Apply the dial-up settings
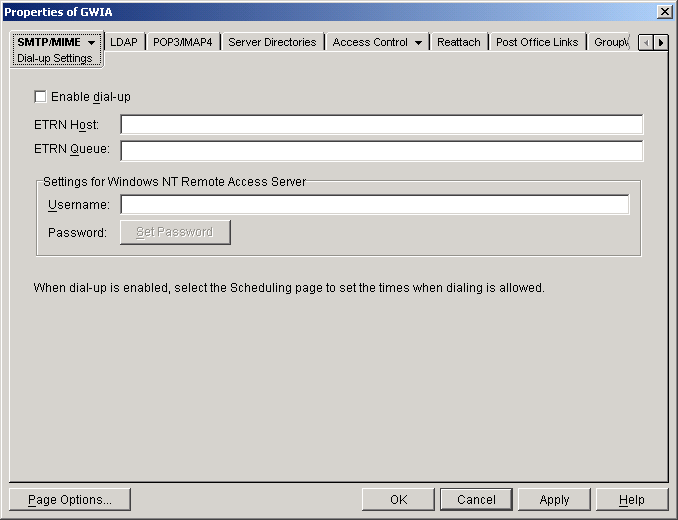The height and width of the screenshot is (520, 678). pyautogui.click(x=554, y=500)
